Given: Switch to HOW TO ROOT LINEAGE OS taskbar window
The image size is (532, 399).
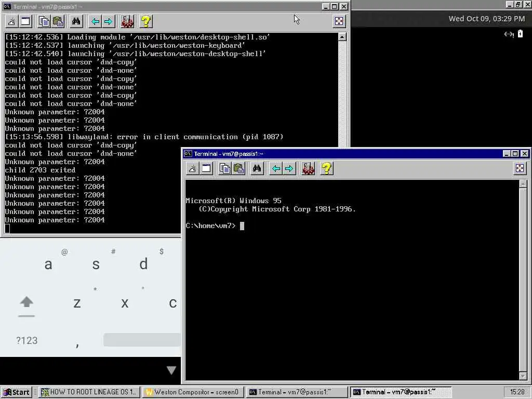Looking at the screenshot, I should [88, 392].
